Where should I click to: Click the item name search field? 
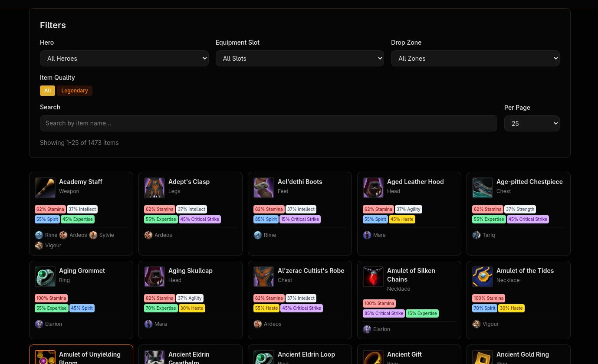(x=268, y=123)
